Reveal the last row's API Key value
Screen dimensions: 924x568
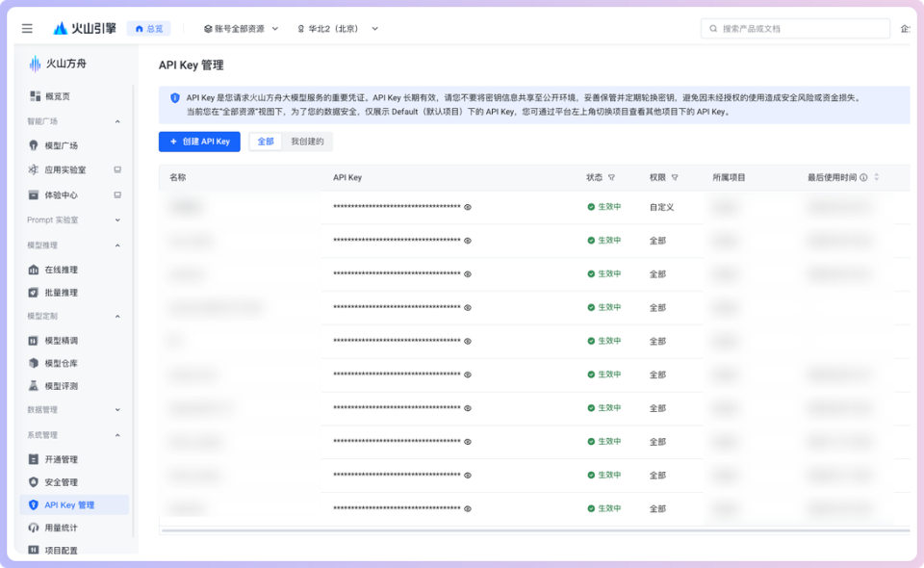[467, 506]
